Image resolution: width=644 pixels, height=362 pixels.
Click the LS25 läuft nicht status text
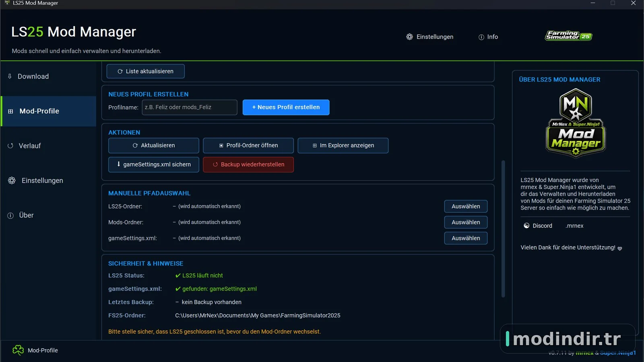tap(202, 276)
